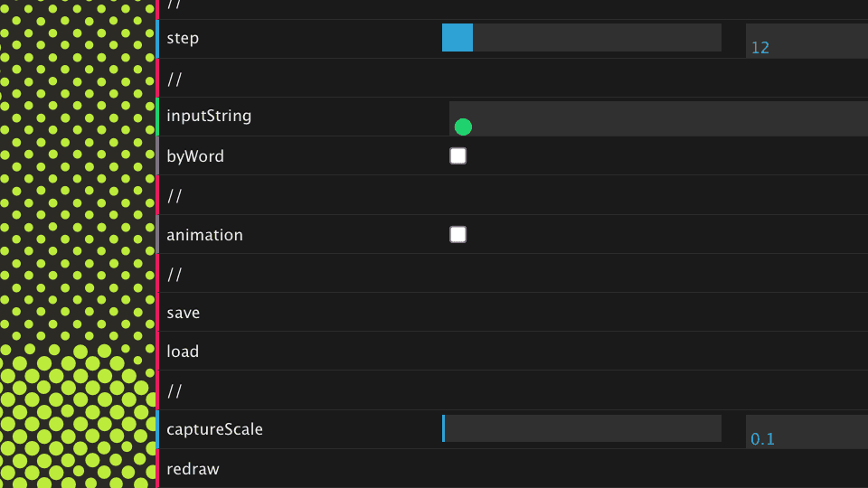Click the step value field showing 12
Viewport: 868px width, 488px height.
click(x=805, y=42)
